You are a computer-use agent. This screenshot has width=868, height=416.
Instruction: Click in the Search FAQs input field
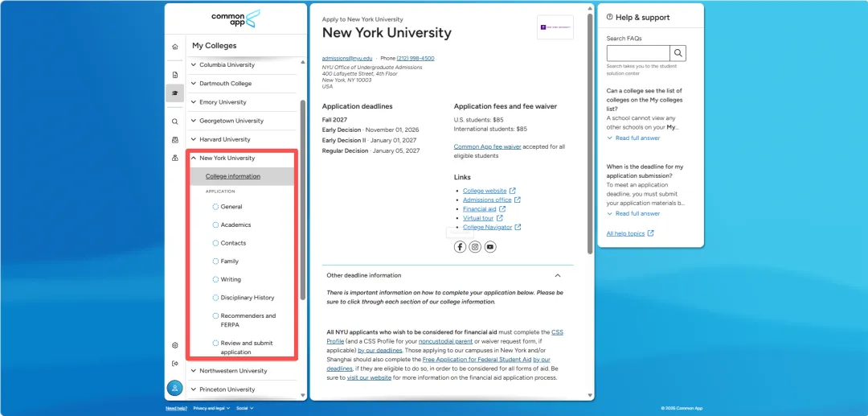[638, 53]
